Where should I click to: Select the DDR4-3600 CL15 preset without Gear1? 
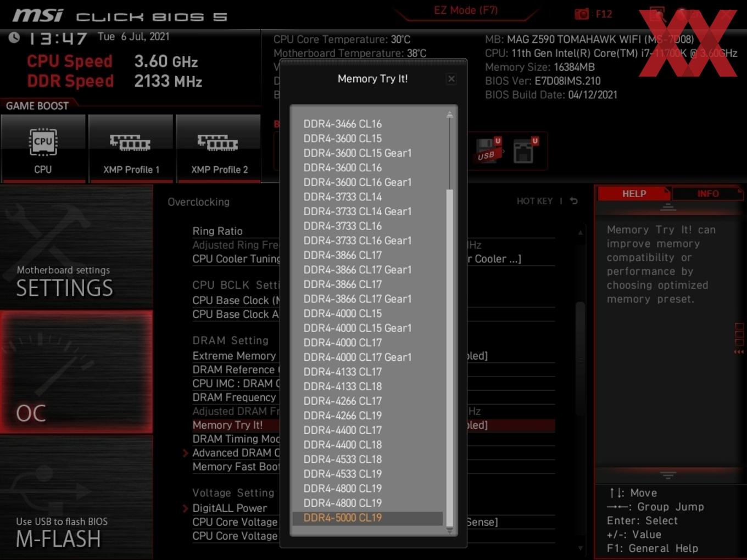click(342, 138)
